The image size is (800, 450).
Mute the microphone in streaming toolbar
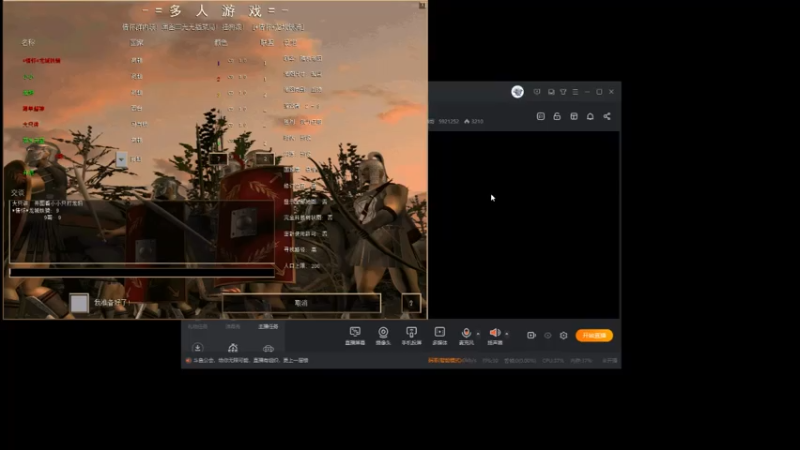click(466, 336)
